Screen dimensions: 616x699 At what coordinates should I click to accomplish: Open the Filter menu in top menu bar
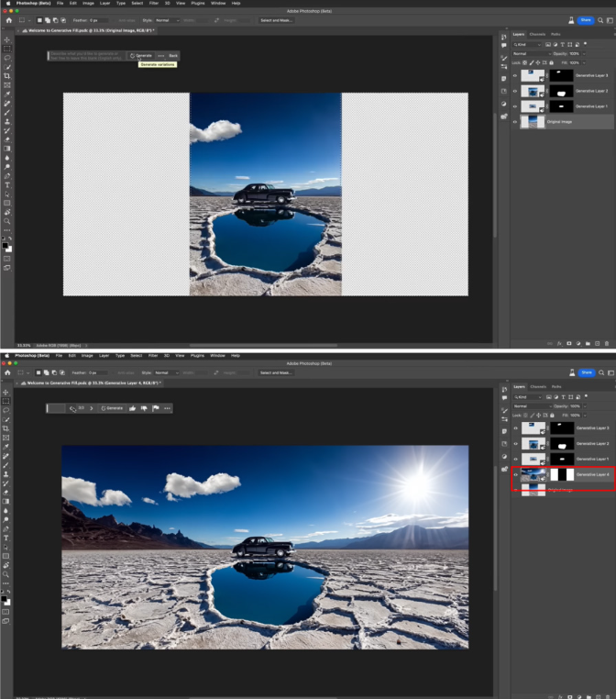154,3
